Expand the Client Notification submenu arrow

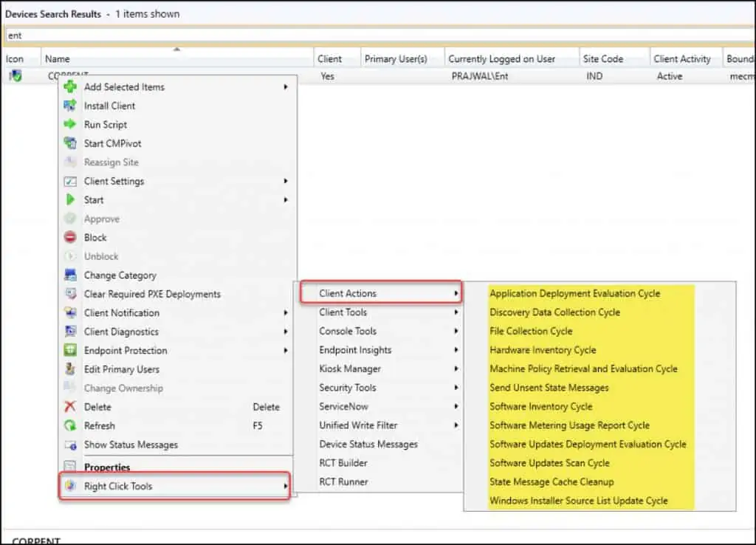286,312
